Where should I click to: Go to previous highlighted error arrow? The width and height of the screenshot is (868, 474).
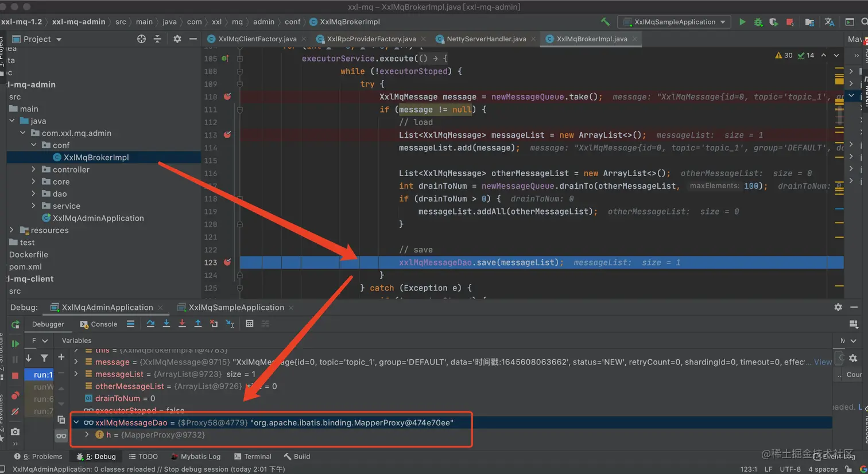click(823, 55)
